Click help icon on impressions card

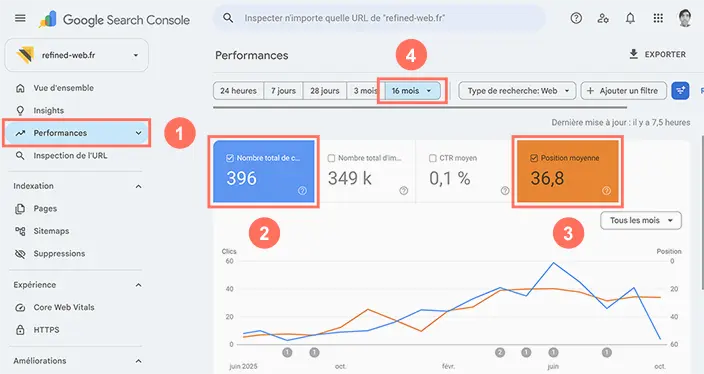click(x=404, y=191)
